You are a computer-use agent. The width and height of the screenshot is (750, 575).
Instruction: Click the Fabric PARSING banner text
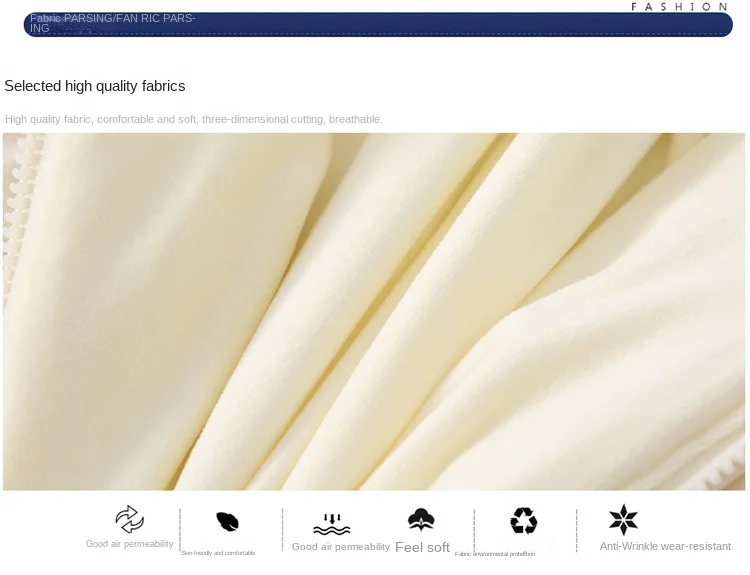click(112, 23)
